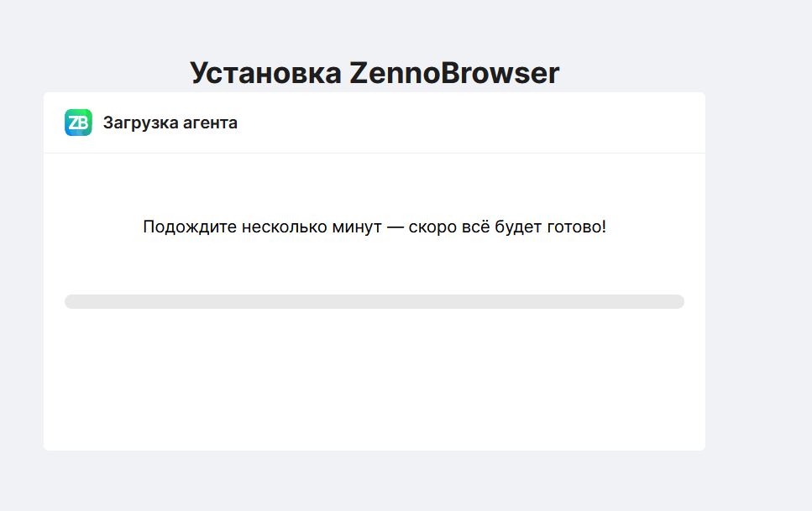Viewport: 812px width, 511px height.
Task: Click the phrase "скоро всё будет готово!"
Action: tap(507, 227)
